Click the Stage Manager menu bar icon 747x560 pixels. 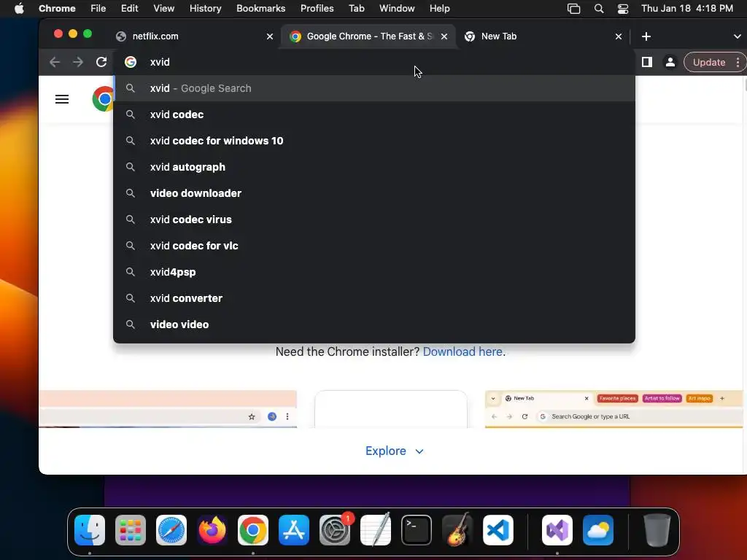(573, 9)
